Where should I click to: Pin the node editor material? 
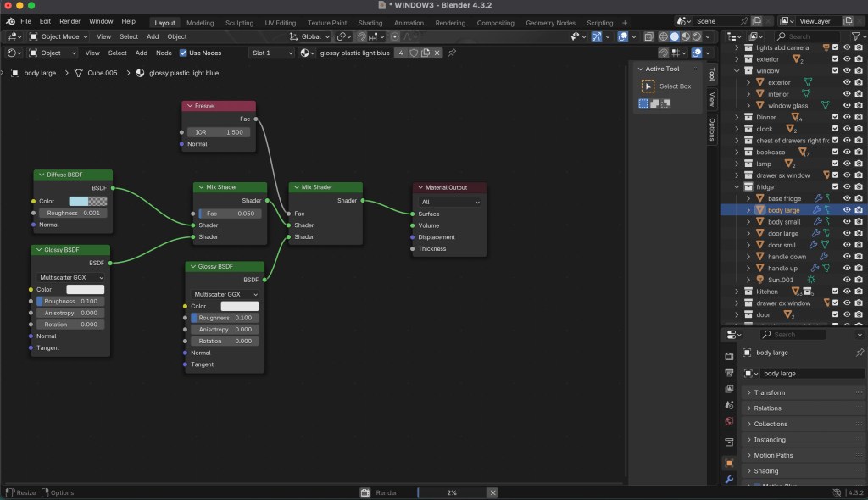pos(452,53)
